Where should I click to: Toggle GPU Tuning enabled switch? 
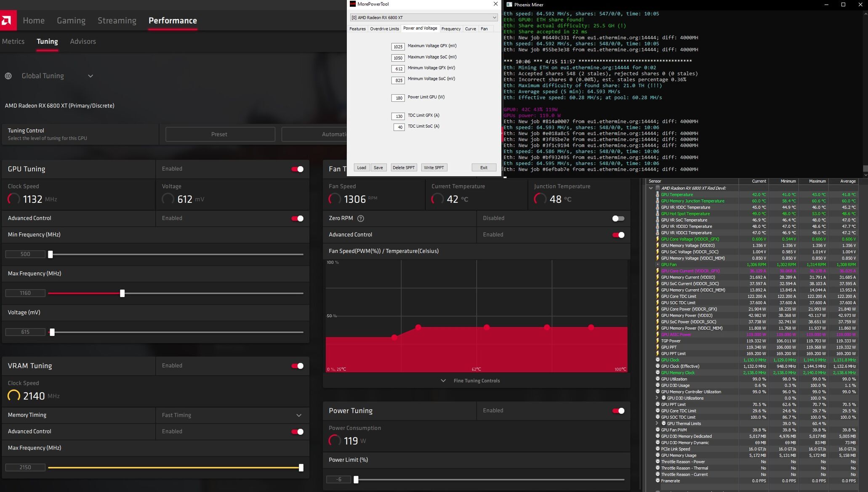297,169
